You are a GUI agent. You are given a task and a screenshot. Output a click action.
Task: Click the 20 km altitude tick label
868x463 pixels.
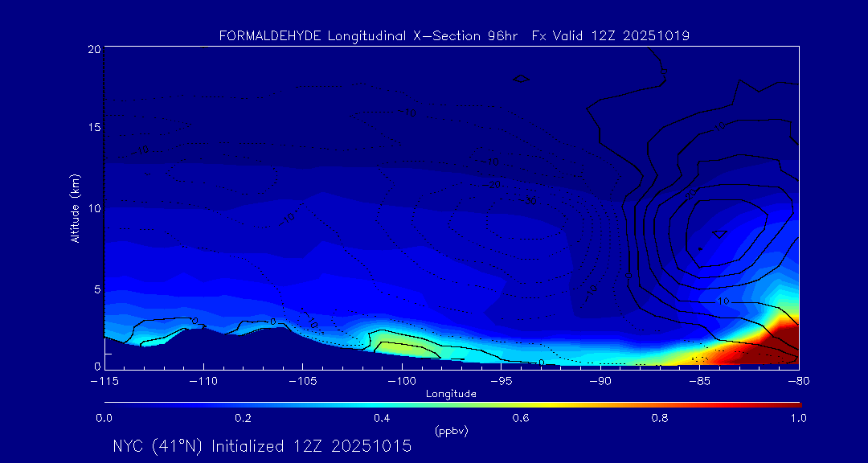tap(92, 49)
